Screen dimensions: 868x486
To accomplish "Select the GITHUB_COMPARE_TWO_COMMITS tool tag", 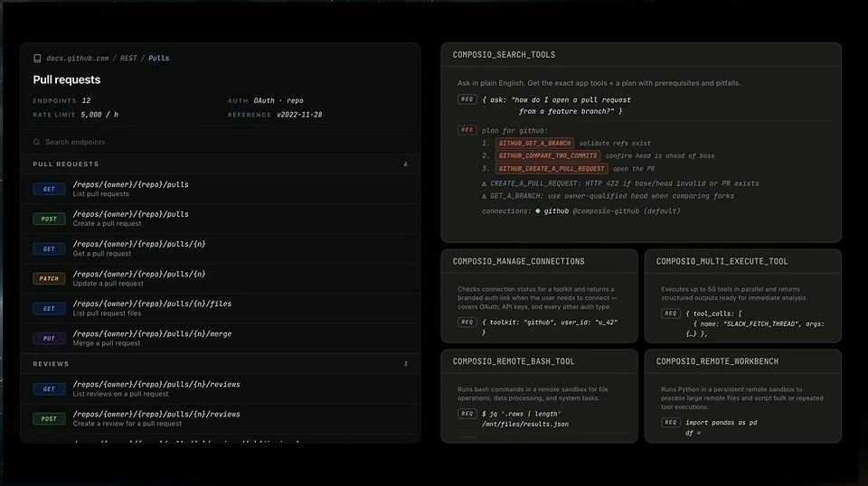I will (x=548, y=156).
